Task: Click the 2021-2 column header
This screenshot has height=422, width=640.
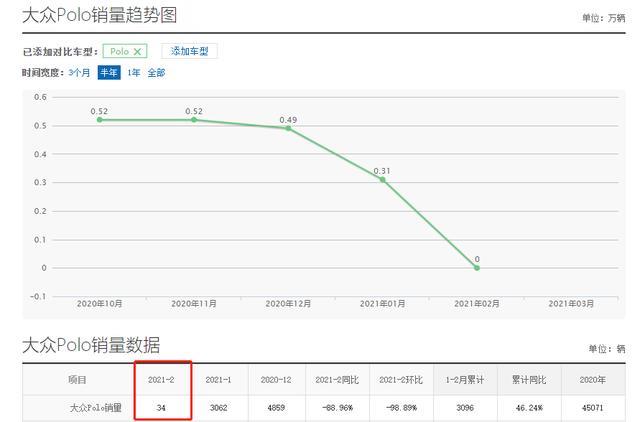Action: [161, 380]
